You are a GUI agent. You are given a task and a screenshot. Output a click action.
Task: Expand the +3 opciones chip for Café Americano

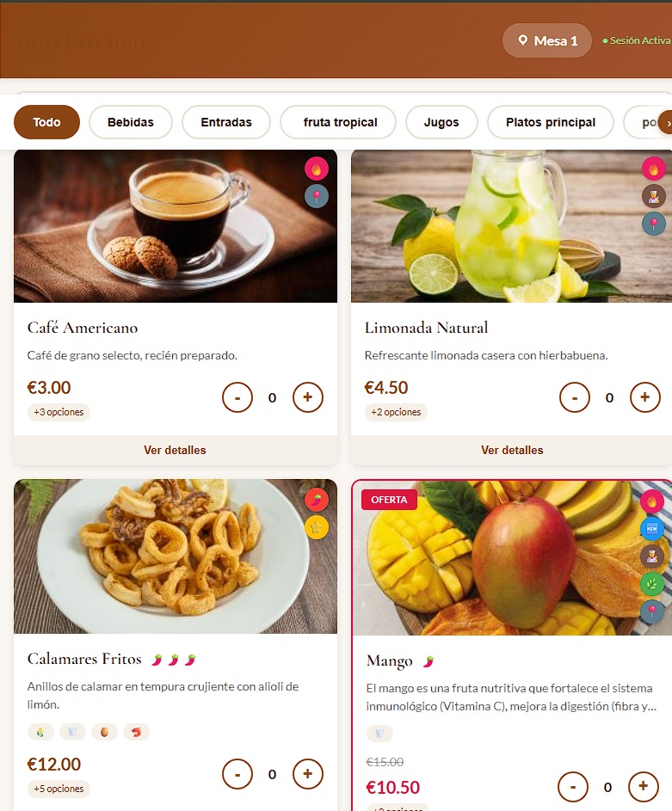coord(59,412)
